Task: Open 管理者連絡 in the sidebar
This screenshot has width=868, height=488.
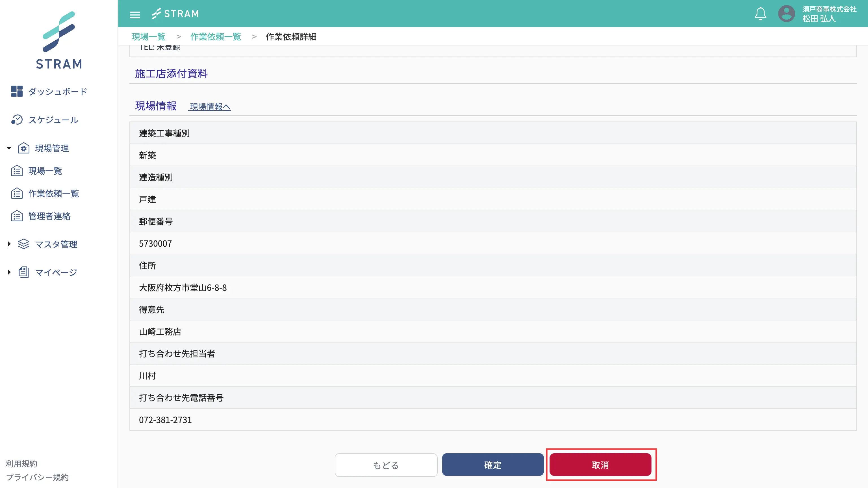Action: (x=49, y=216)
